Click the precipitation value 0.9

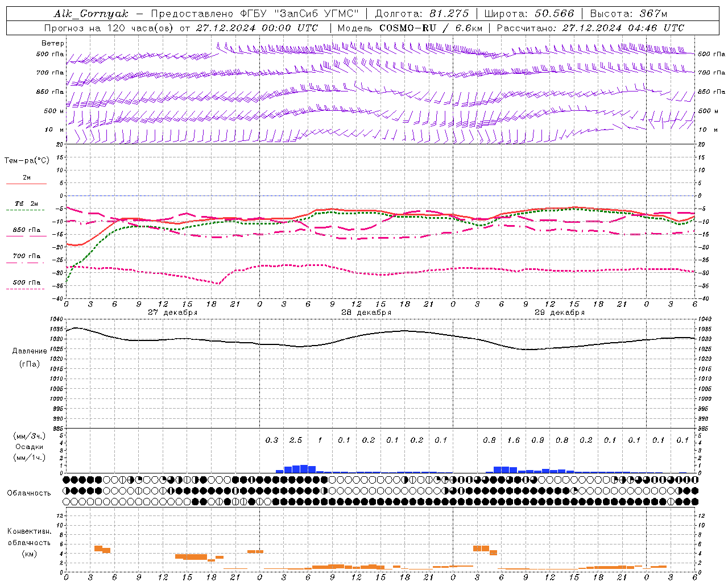tap(537, 440)
